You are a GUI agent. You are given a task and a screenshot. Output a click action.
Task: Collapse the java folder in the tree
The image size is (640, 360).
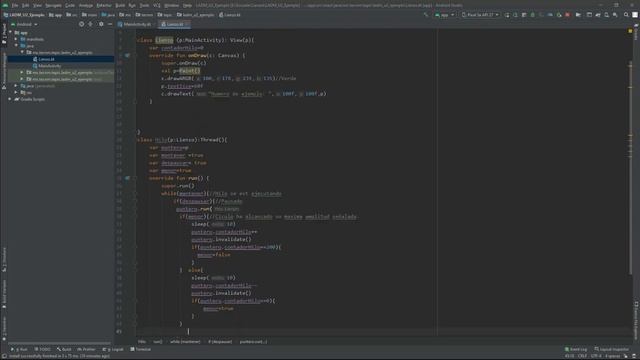(x=16, y=46)
